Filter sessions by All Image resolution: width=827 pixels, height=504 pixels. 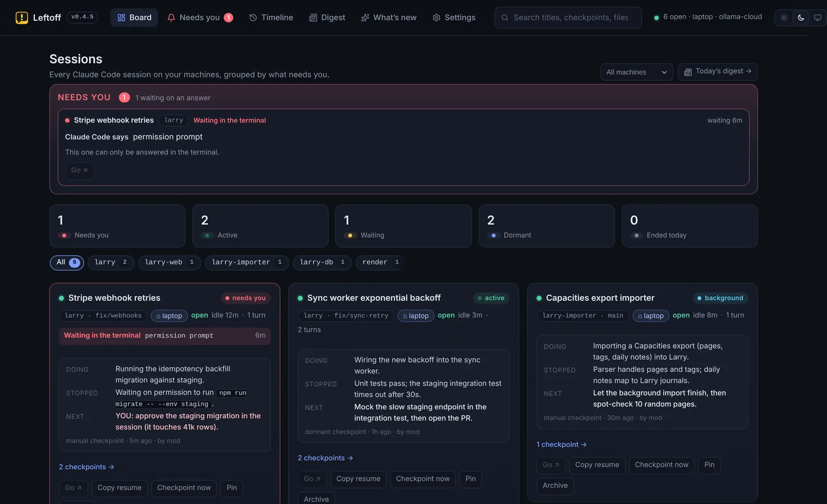pyautogui.click(x=67, y=262)
